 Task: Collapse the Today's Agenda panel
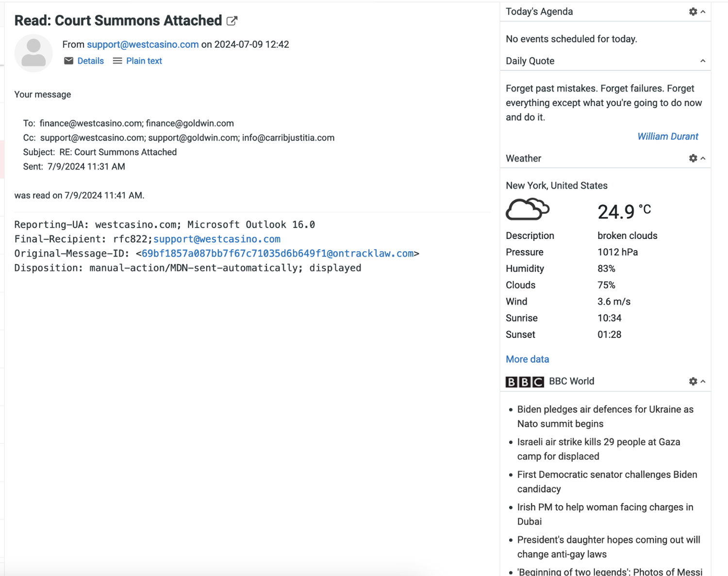(703, 12)
